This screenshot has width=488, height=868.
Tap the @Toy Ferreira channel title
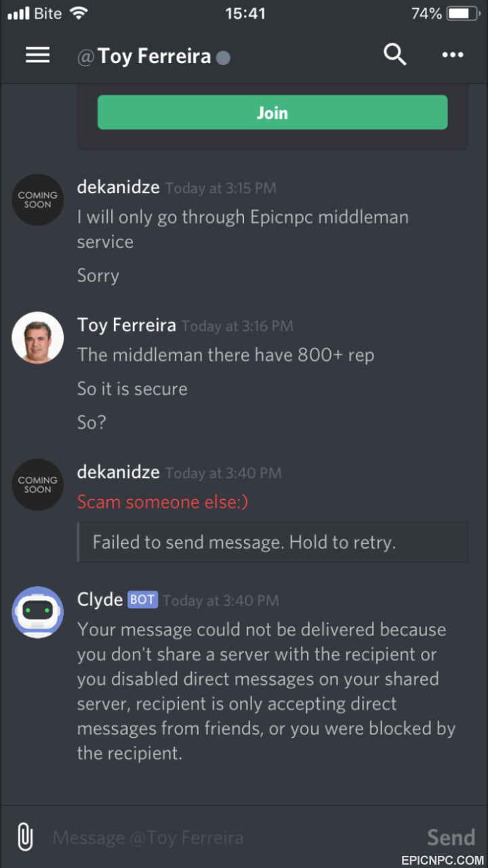pyautogui.click(x=144, y=56)
